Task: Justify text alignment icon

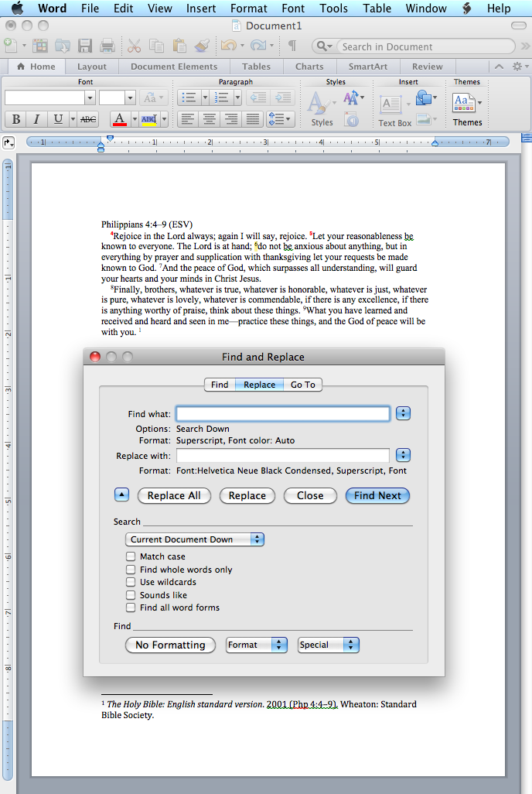Action: 253,119
